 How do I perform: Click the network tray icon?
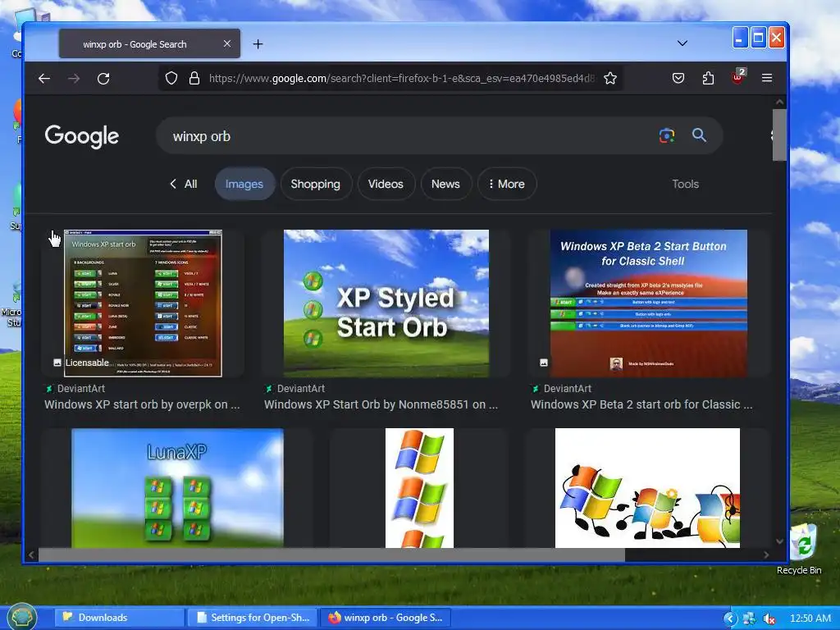[x=749, y=619]
